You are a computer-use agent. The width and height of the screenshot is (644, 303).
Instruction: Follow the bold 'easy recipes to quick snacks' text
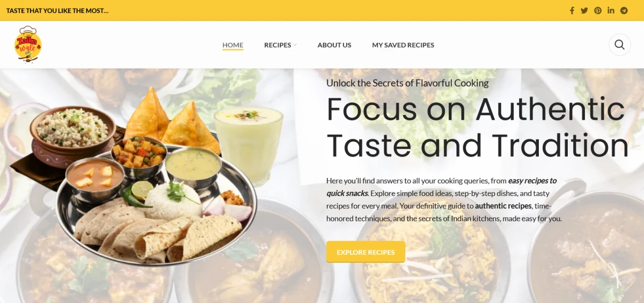442,187
